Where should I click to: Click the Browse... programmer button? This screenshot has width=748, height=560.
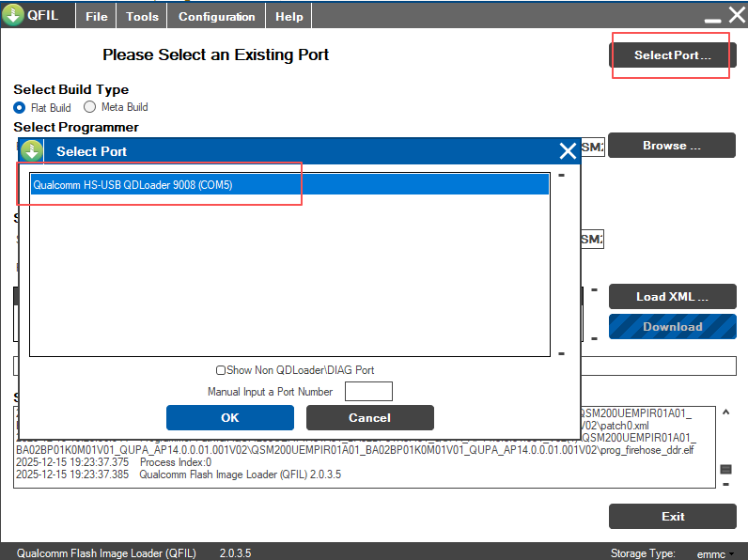click(671, 146)
